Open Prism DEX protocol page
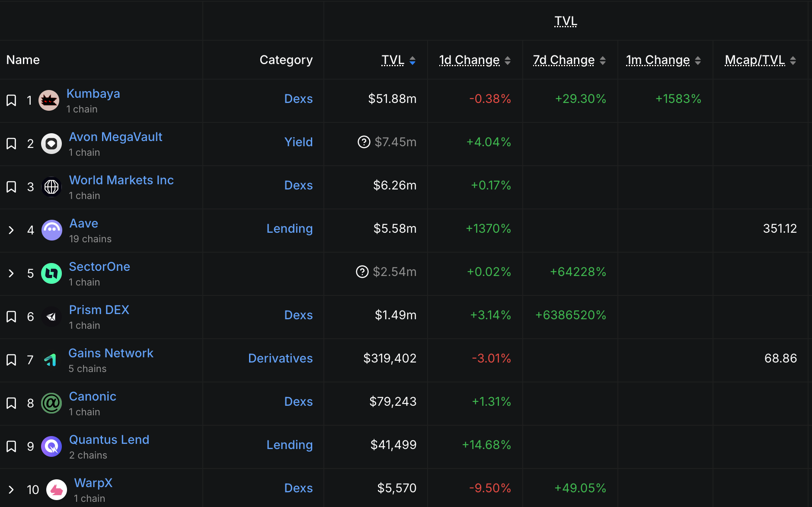The width and height of the screenshot is (812, 507). (x=99, y=310)
